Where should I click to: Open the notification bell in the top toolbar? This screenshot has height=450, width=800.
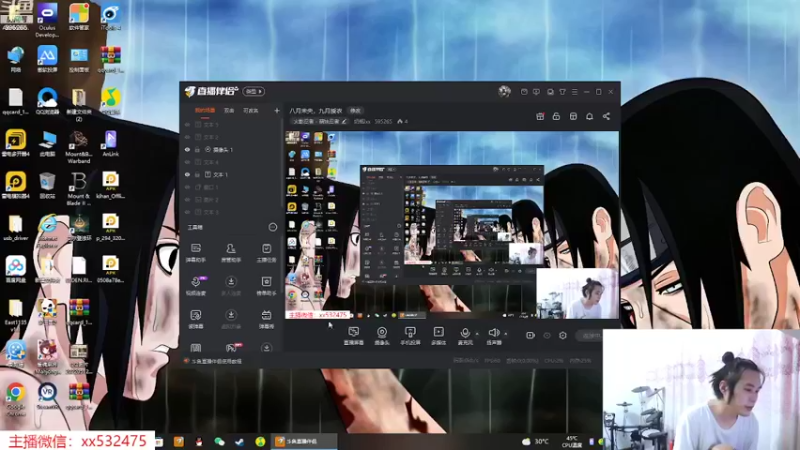589,116
